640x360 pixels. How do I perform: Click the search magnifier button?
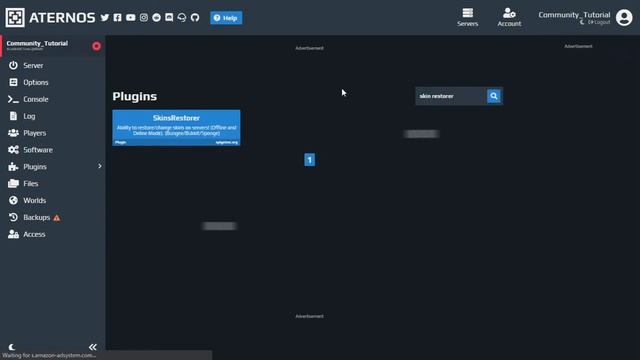(x=494, y=96)
